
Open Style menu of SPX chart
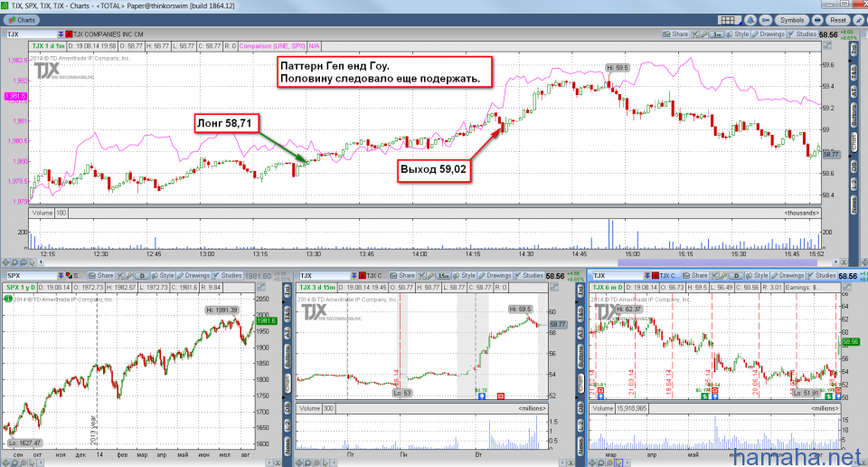click(x=164, y=275)
